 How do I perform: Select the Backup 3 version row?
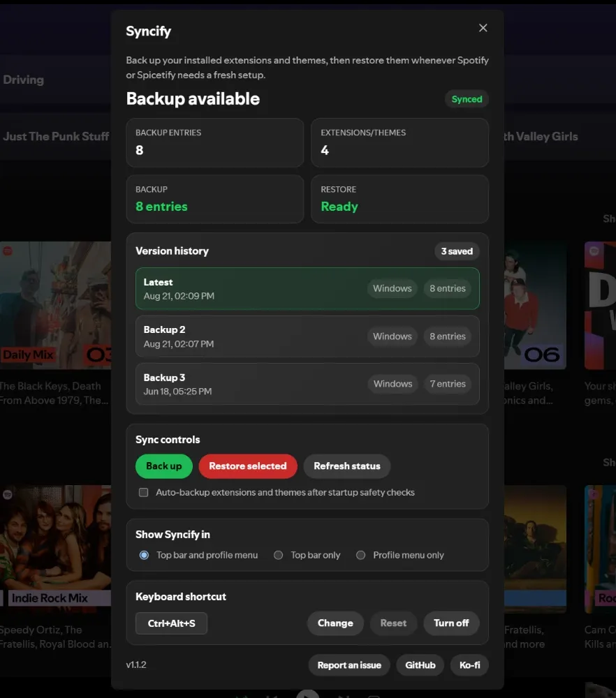coord(307,384)
